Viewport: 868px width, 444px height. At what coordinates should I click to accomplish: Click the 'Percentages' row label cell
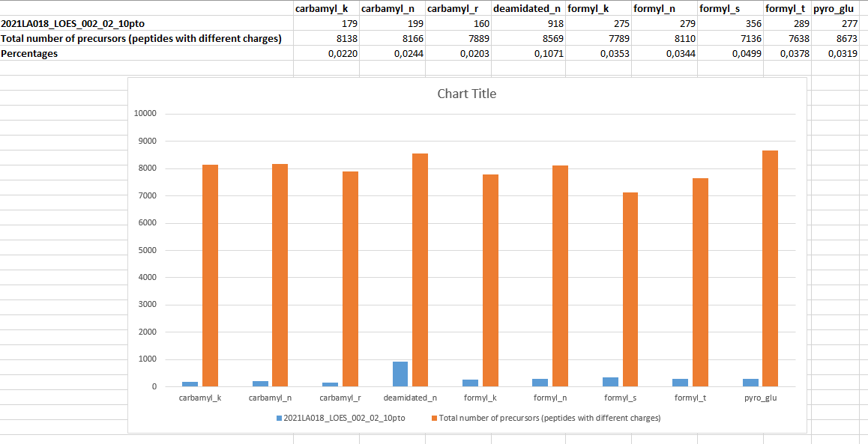point(31,53)
